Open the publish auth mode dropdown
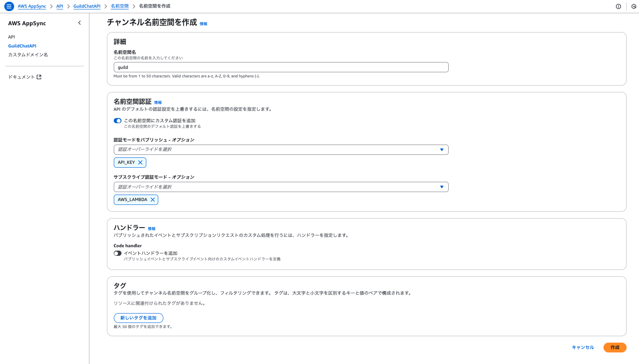639x364 pixels. [x=281, y=150]
